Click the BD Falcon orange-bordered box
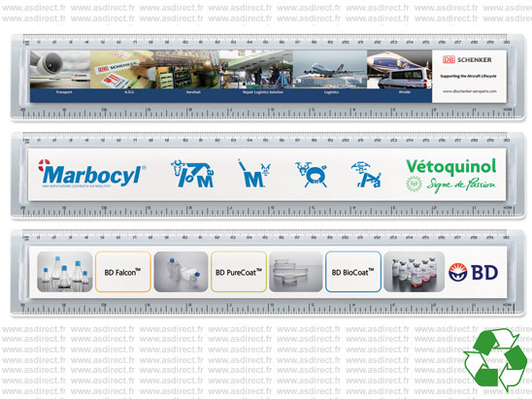 pos(123,272)
